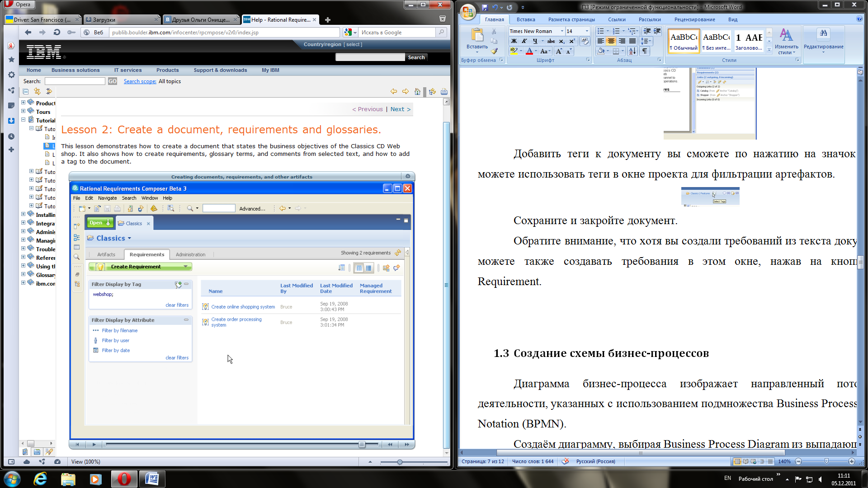Toggle strikethrough formatting in Word
This screenshot has width=868, height=488.
pyautogui.click(x=551, y=41)
